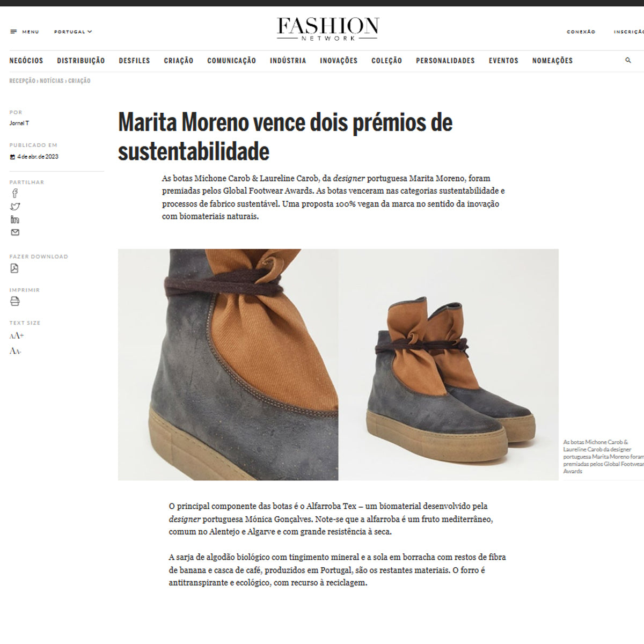The image size is (644, 644).
Task: Share article via Twitter icon
Action: tap(15, 207)
